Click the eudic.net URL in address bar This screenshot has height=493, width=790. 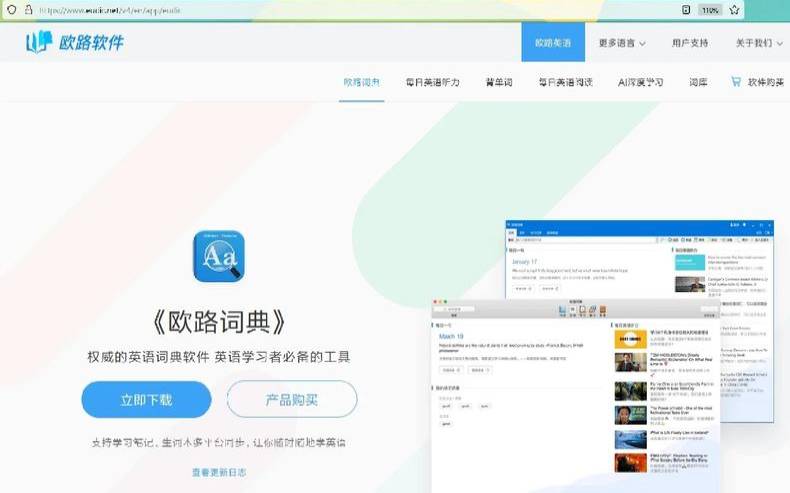110,10
